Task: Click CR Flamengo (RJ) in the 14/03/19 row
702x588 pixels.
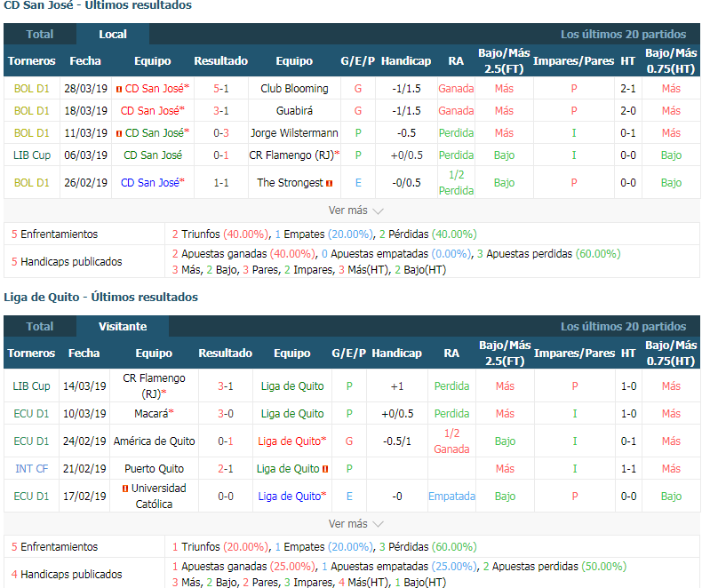Action: click(154, 385)
